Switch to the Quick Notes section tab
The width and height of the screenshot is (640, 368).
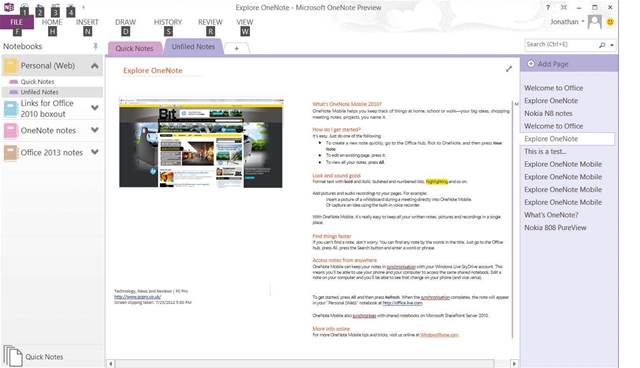click(x=134, y=49)
